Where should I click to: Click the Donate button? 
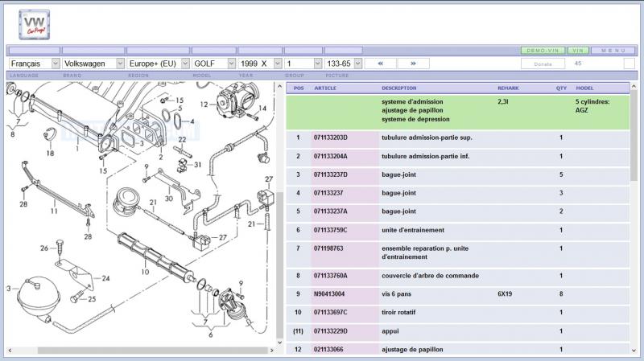(543, 64)
